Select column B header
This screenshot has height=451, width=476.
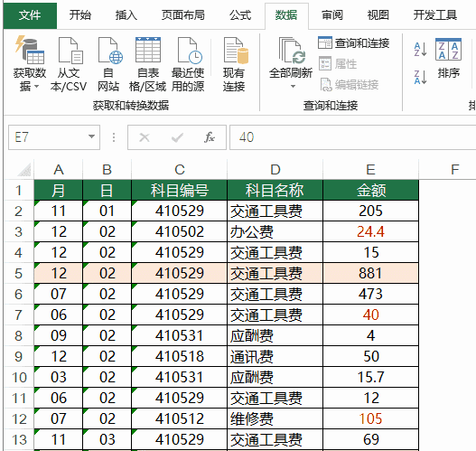(x=107, y=170)
